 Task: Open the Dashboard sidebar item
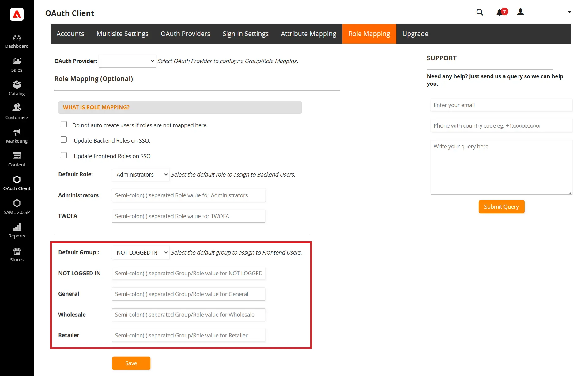point(17,42)
